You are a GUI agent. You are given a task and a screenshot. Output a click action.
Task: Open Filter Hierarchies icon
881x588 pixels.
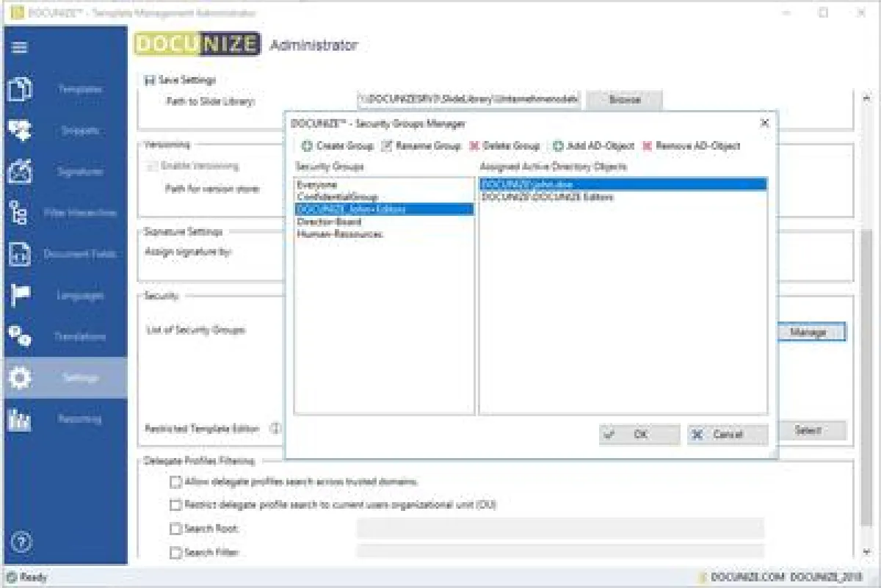20,213
